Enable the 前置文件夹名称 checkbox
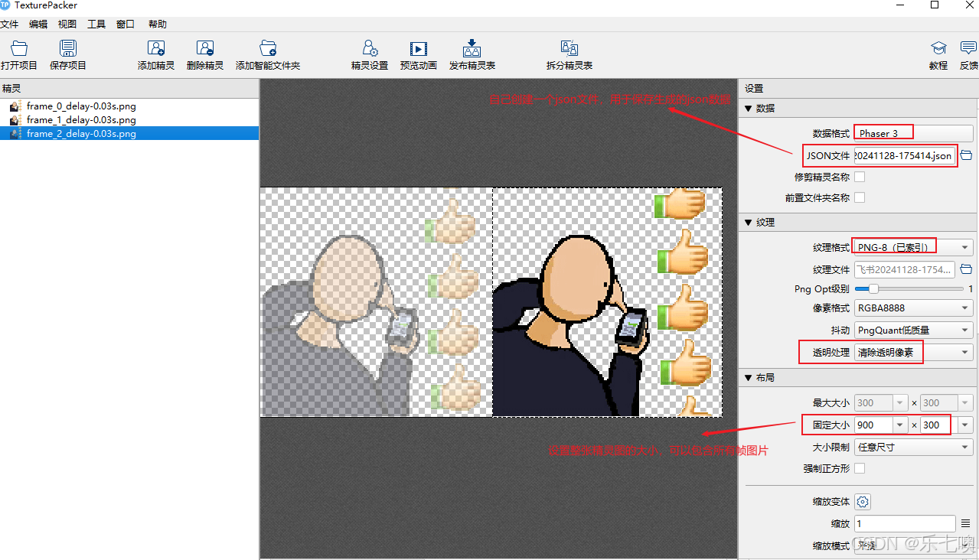This screenshot has height=560, width=979. click(859, 197)
